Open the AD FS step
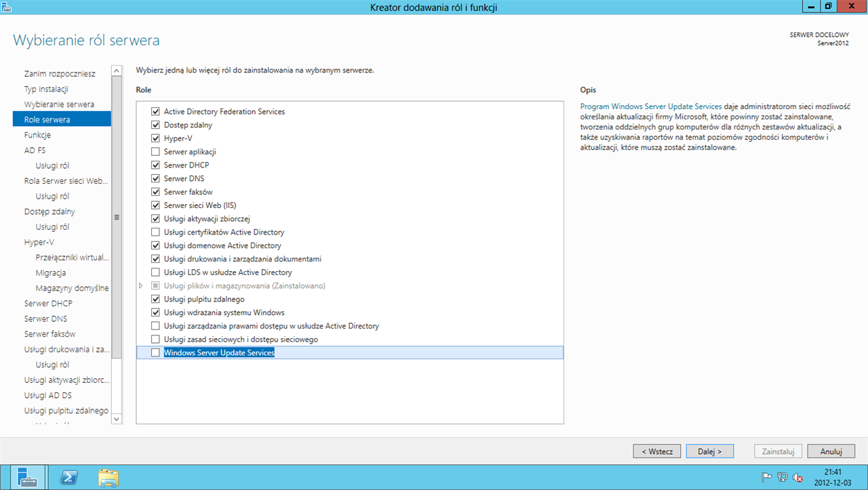This screenshot has width=868, height=490. 35,150
